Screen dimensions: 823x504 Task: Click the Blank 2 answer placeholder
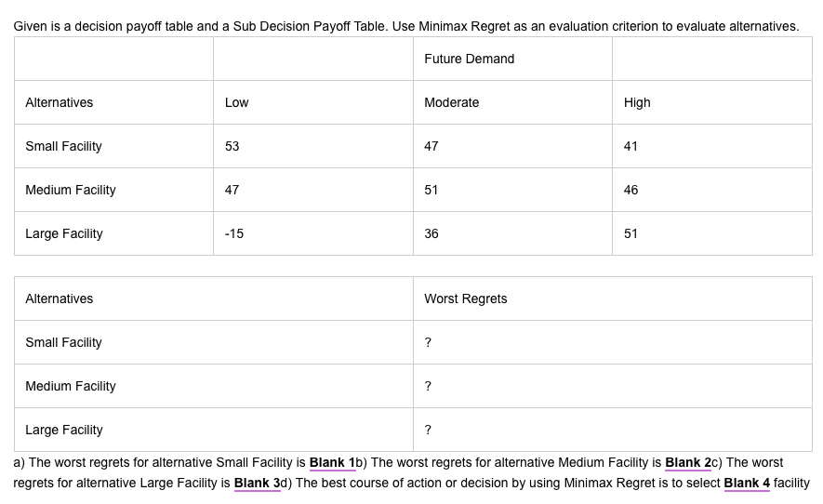click(688, 462)
